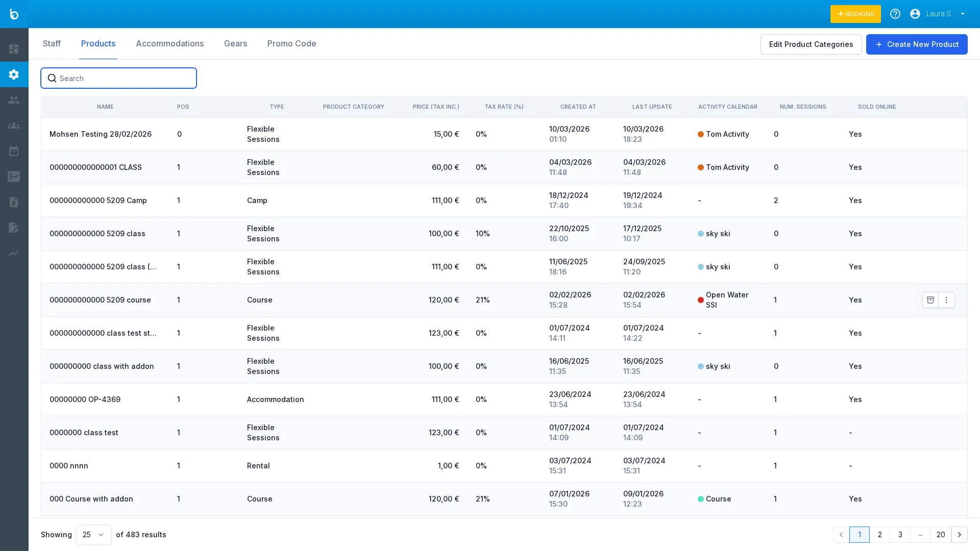980x551 pixels.
Task: Open the checklist sidebar icon
Action: [14, 177]
